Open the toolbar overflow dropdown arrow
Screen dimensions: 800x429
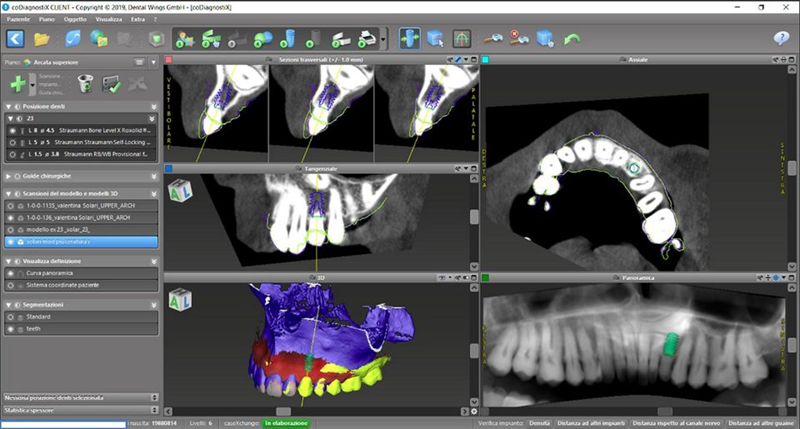coord(384,40)
